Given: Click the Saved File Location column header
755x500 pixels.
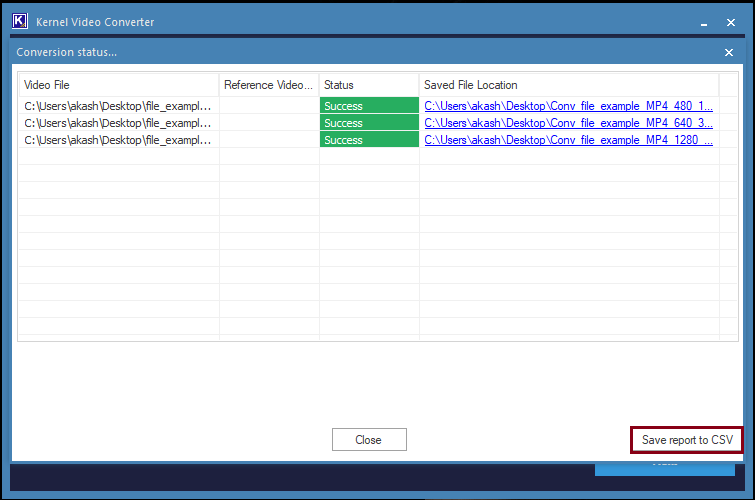Looking at the screenshot, I should click(x=569, y=85).
